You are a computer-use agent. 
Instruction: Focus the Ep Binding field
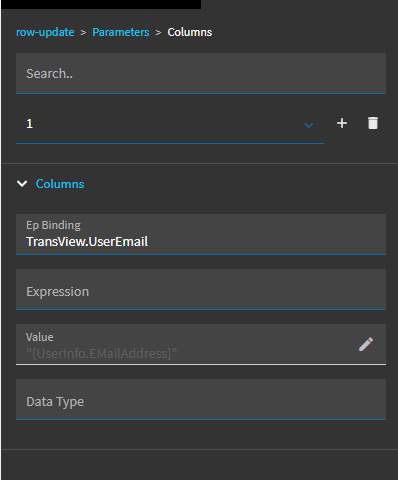(x=201, y=234)
